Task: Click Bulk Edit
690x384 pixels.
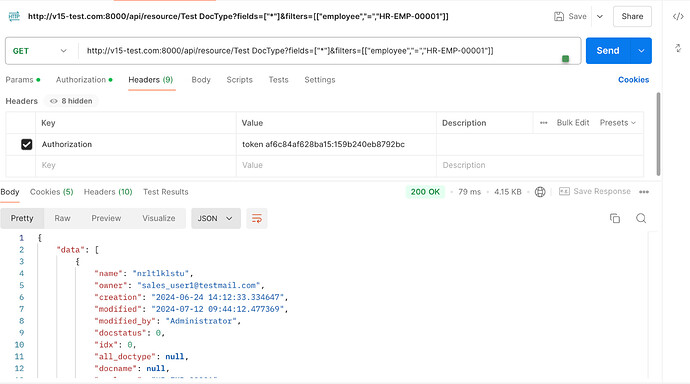Action: pos(573,123)
